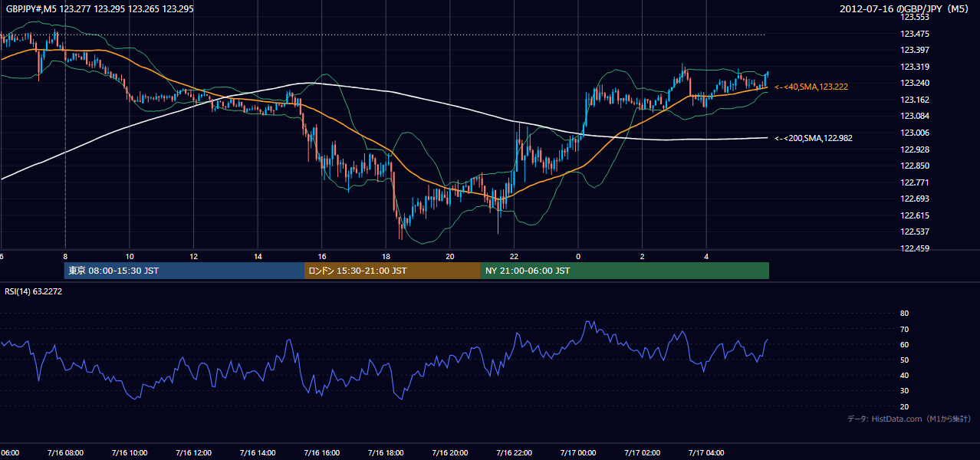The image size is (980, 460).
Task: Click the 7/16 12:00 bottom time label
Action: click(x=193, y=452)
